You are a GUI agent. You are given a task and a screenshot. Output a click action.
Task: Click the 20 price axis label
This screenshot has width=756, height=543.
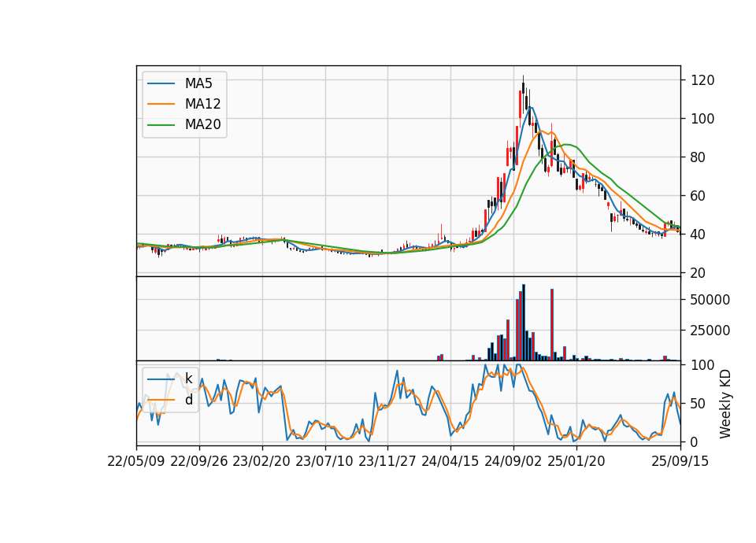point(699,273)
